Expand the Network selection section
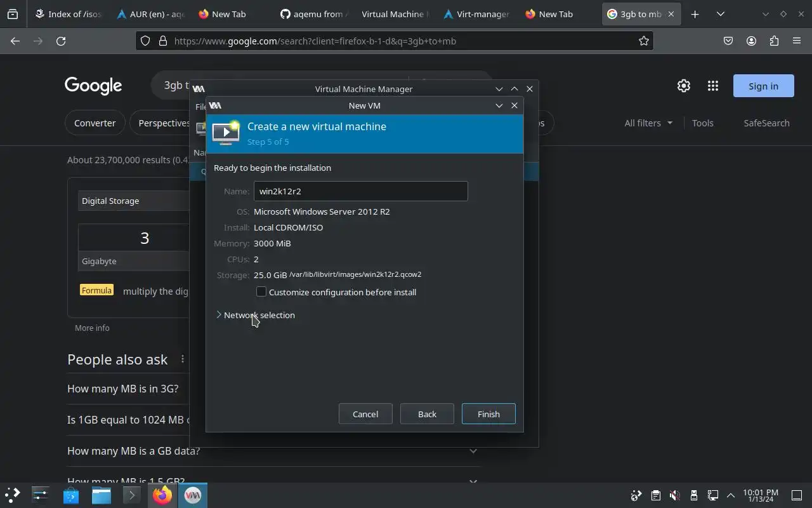The width and height of the screenshot is (812, 508). 254,315
